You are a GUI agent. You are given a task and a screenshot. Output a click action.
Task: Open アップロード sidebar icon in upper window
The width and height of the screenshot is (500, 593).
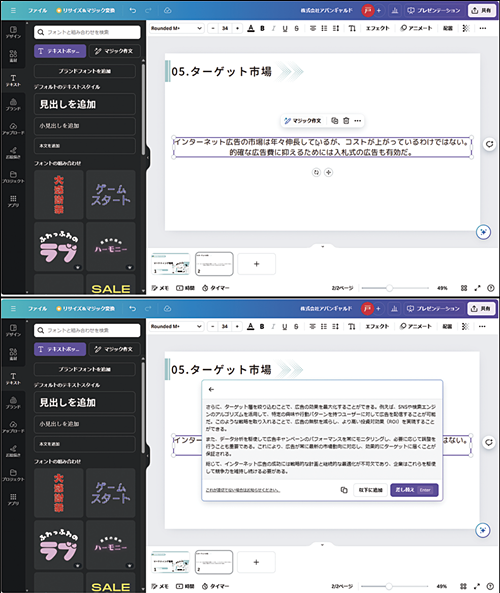13,129
